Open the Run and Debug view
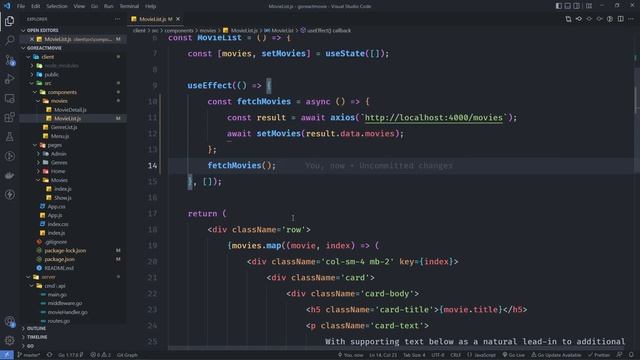 click(9, 79)
